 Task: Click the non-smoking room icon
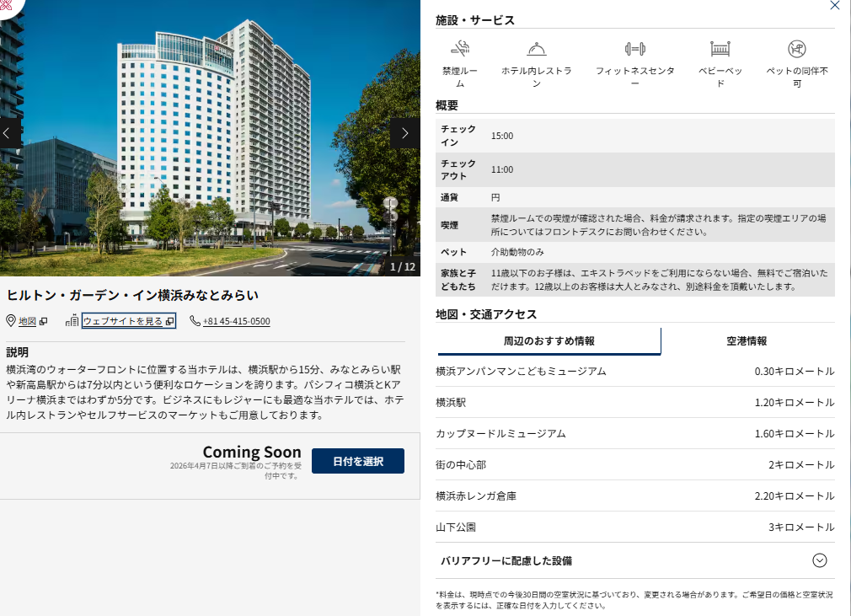460,49
